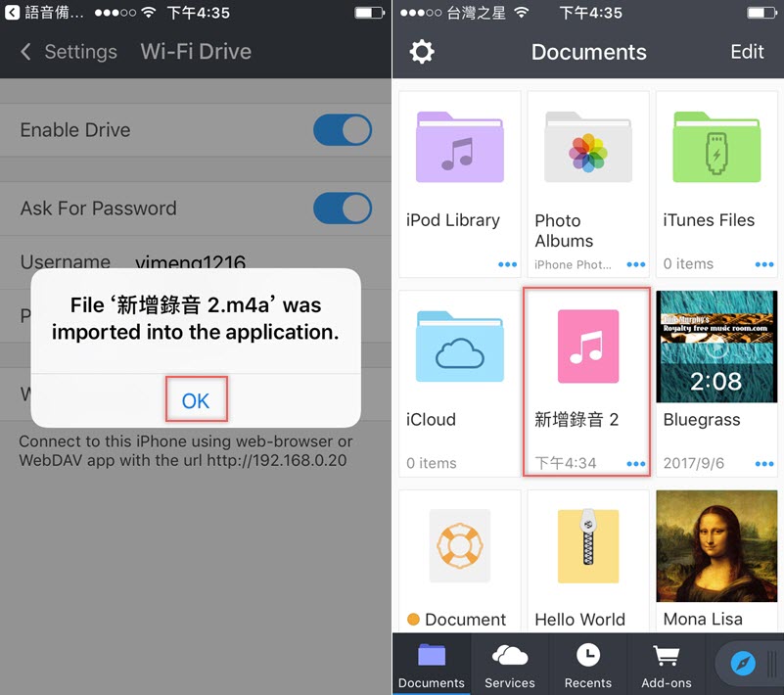Open more options for iPod Library
This screenshot has height=695, width=784.
(x=508, y=264)
